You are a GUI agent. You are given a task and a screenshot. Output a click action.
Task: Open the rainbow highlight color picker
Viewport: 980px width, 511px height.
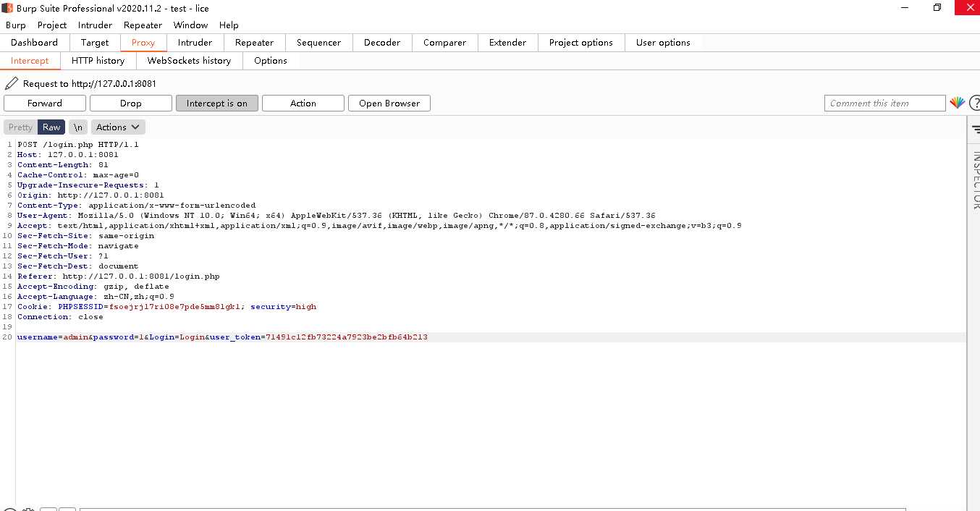(957, 103)
